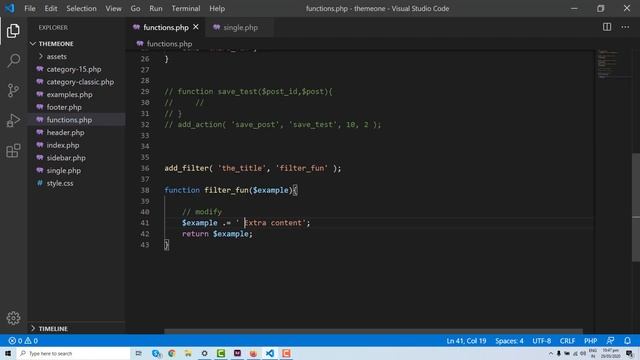This screenshot has height=360, width=640.
Task: Change the UTF-8 encoding setting
Action: (x=542, y=340)
